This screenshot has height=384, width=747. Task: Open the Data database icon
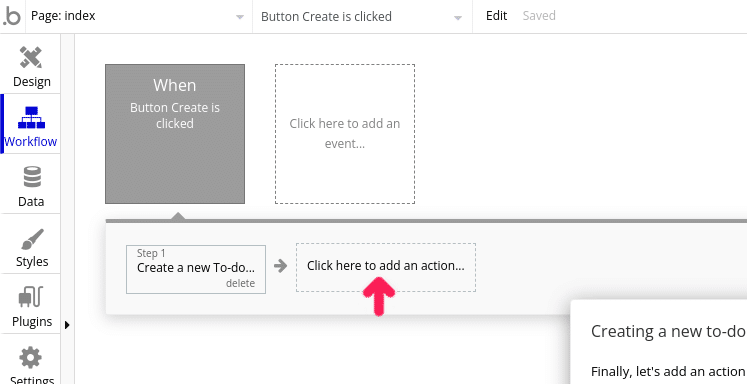click(x=31, y=177)
